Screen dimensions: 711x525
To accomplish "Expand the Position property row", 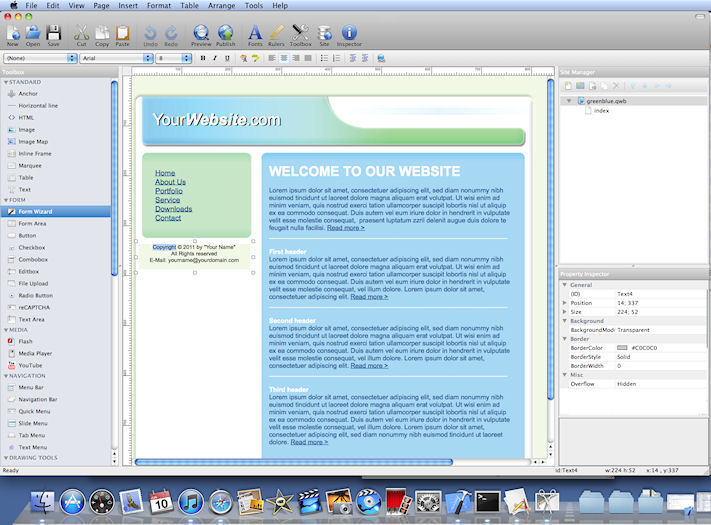I will 565,303.
